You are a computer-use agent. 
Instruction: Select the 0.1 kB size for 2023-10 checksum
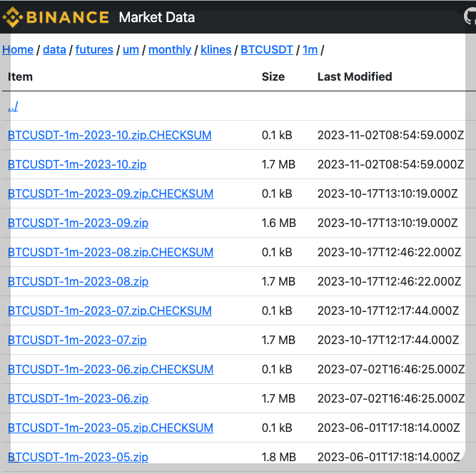click(x=277, y=135)
